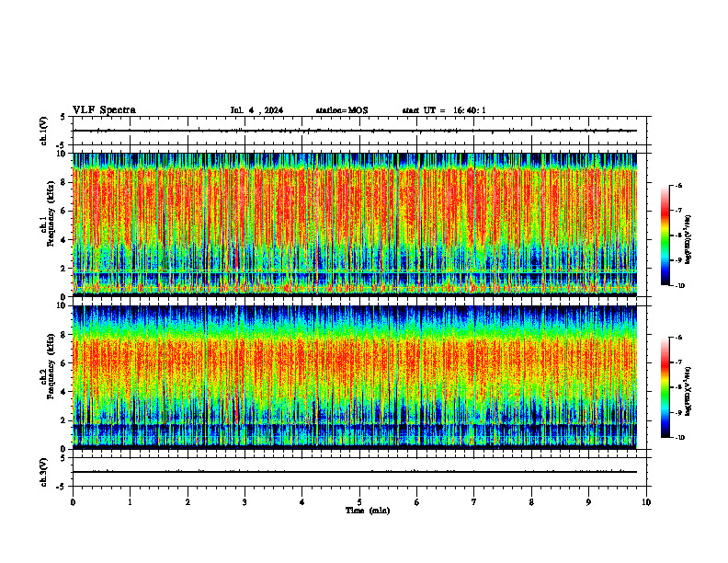This screenshot has width=728, height=563.
Task: Click time-axis tick label '4'
Action: click(302, 502)
